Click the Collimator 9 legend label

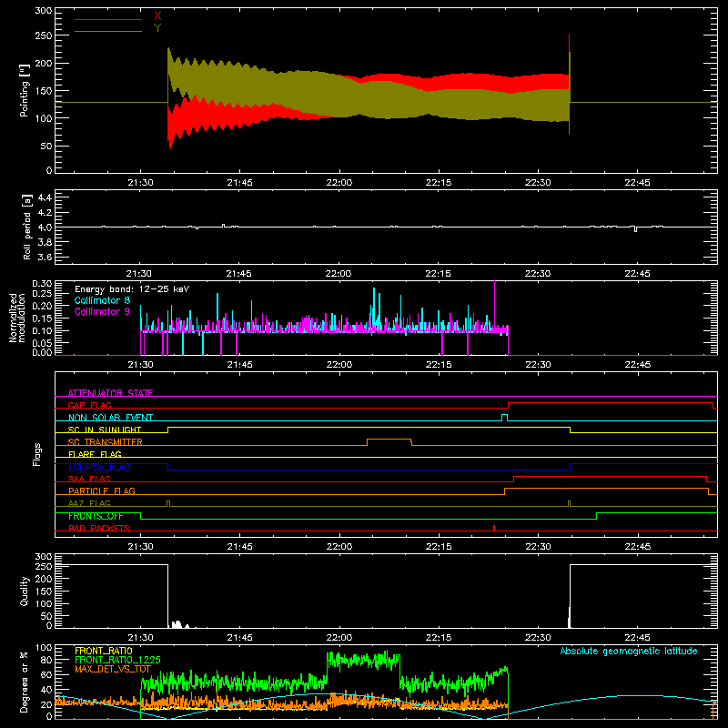(102, 311)
